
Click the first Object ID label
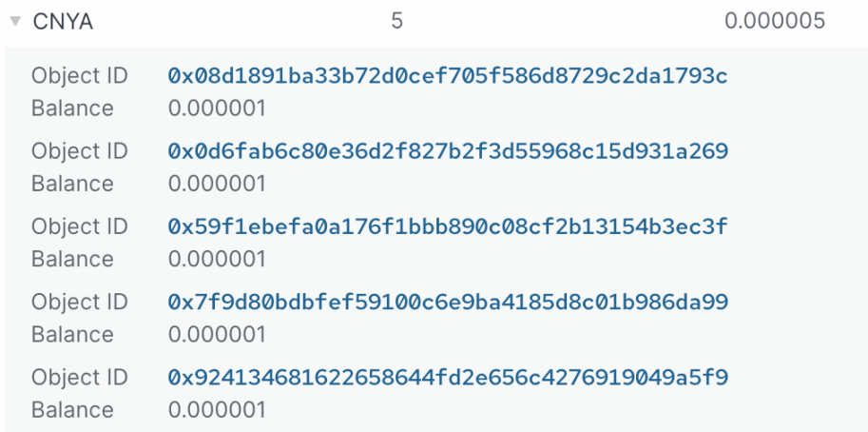click(79, 75)
